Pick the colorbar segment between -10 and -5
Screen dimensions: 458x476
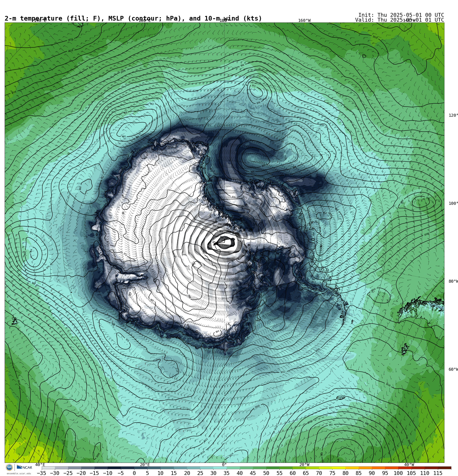coord(114,468)
